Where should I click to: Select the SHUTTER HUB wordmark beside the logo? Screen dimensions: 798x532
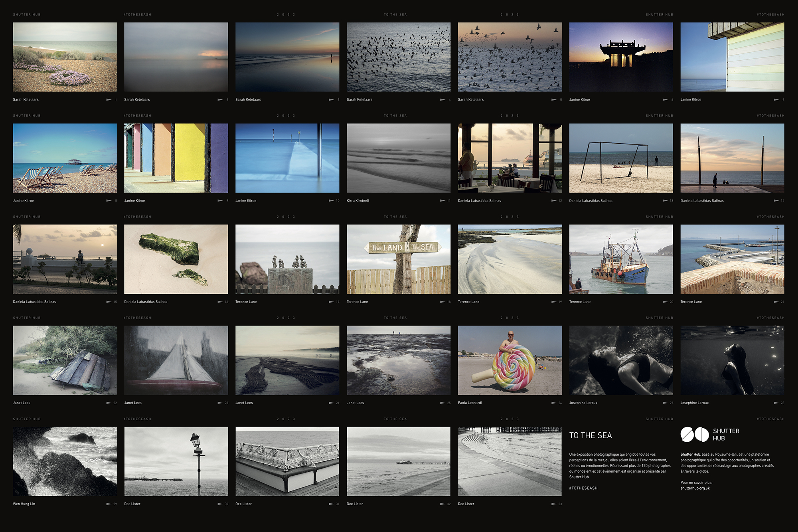tap(726, 435)
